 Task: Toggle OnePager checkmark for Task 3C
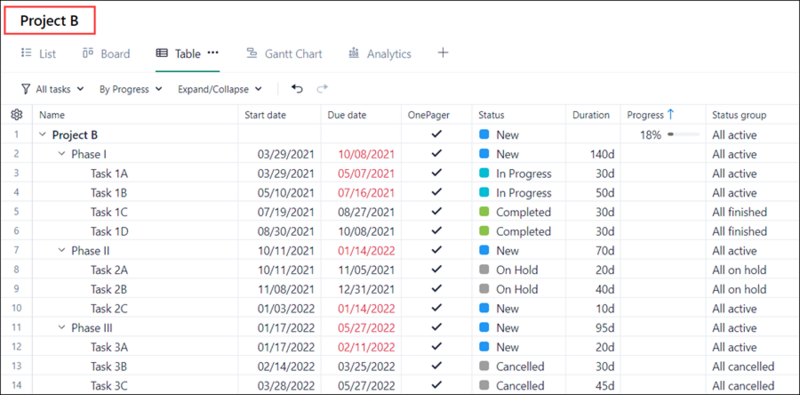point(436,385)
